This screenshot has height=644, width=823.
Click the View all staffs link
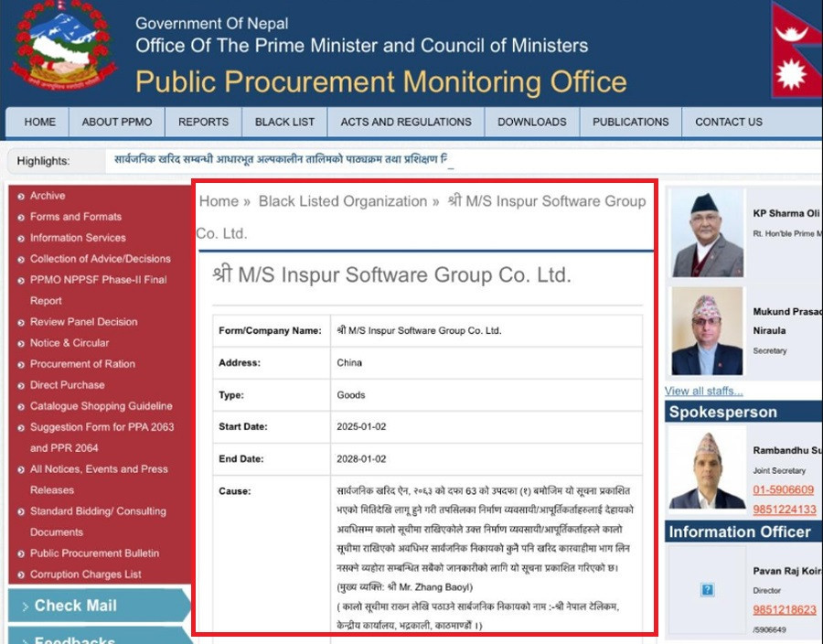703,391
